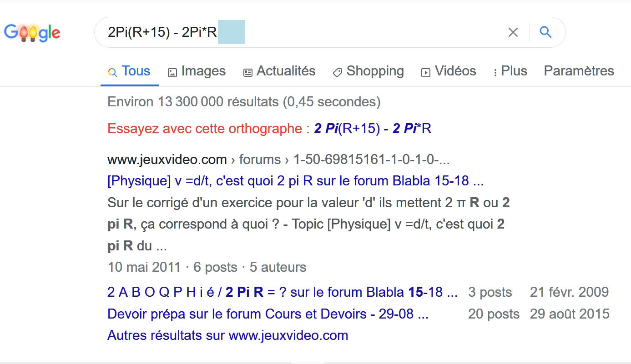631x364 pixels.
Task: Go to the Shopping tab
Action: [375, 71]
